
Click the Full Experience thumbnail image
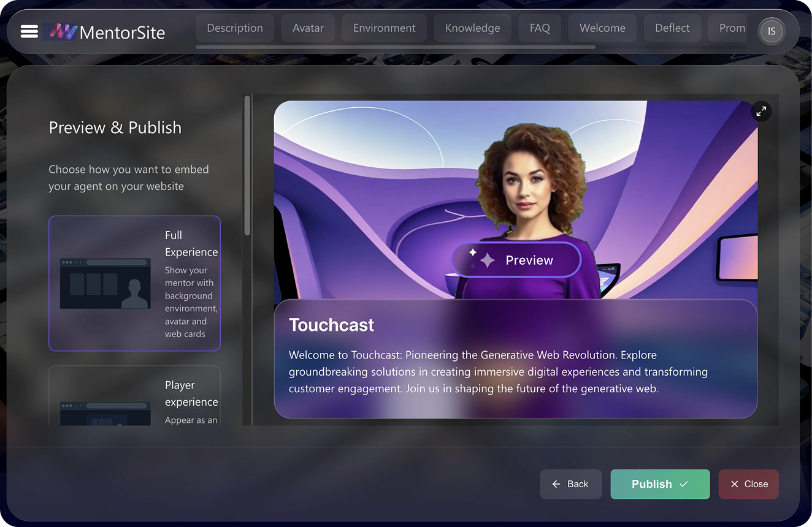point(105,283)
